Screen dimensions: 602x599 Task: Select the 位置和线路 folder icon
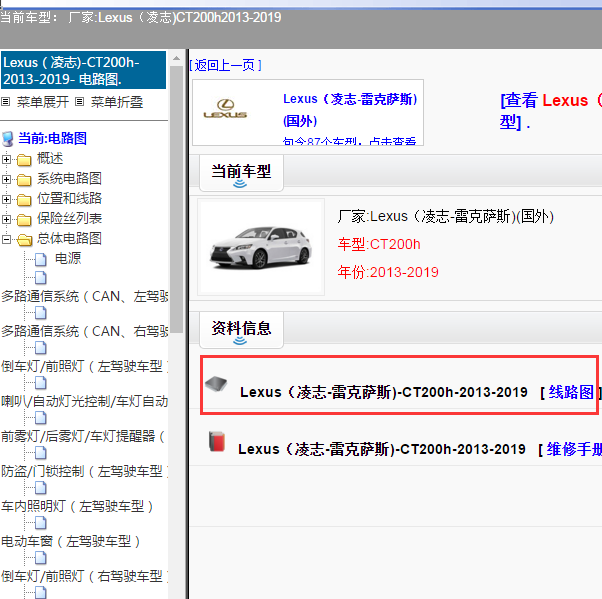click(24, 199)
